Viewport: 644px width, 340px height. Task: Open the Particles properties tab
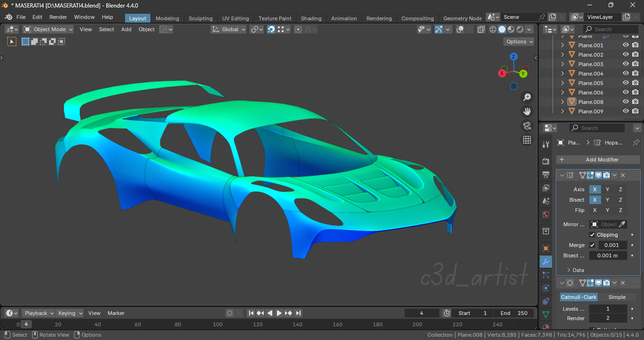tap(546, 275)
